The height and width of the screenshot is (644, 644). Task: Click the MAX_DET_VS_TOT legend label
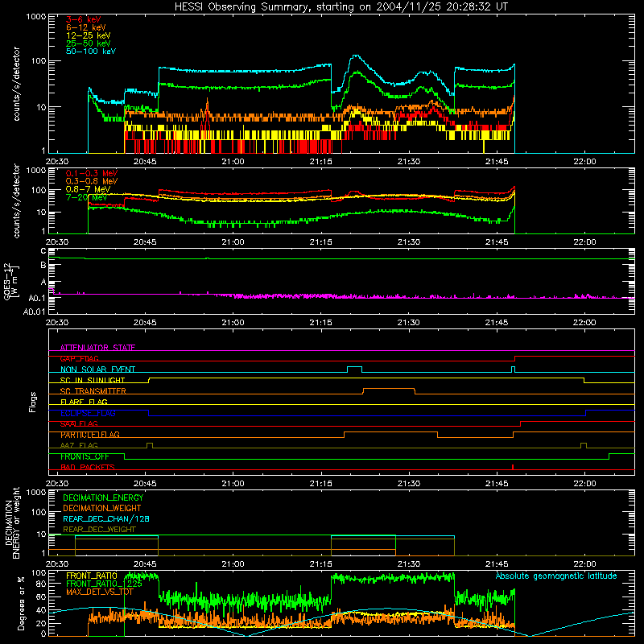click(x=100, y=592)
